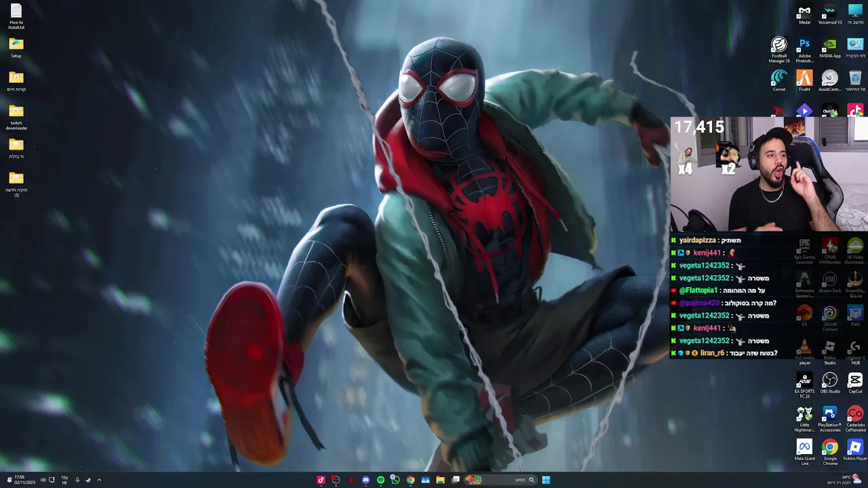Open VLC media player shortcut

[804, 352]
